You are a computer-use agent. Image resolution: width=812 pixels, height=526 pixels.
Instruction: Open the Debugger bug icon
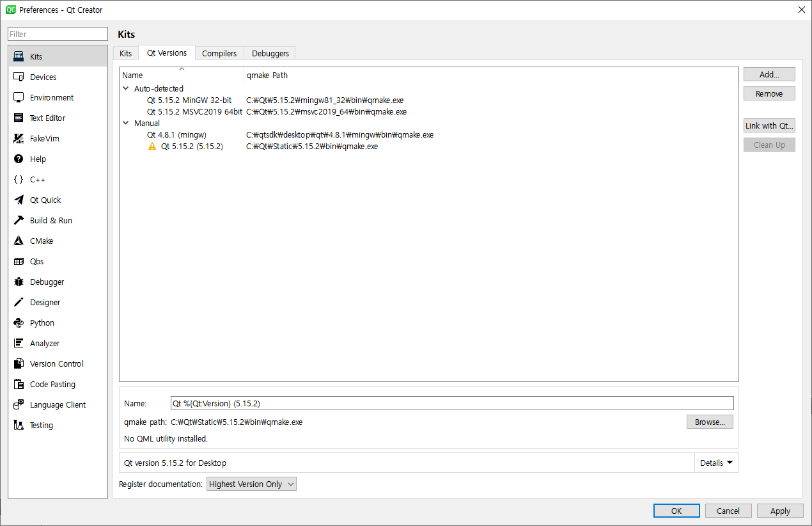(x=19, y=282)
